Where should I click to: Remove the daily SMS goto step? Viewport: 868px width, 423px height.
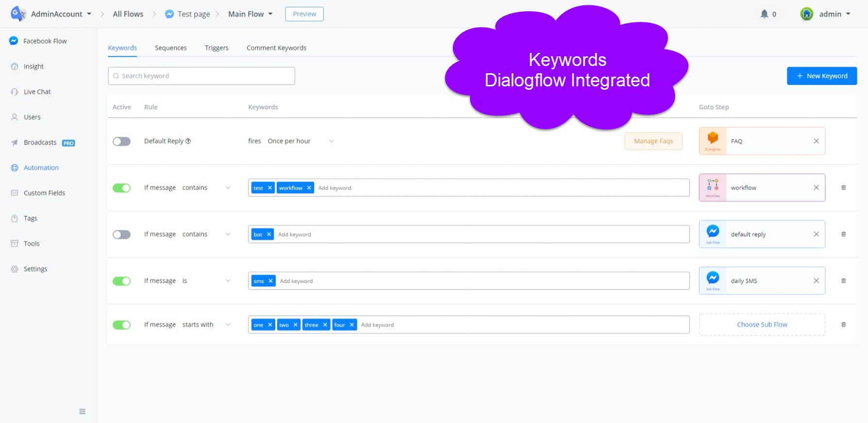pos(816,281)
